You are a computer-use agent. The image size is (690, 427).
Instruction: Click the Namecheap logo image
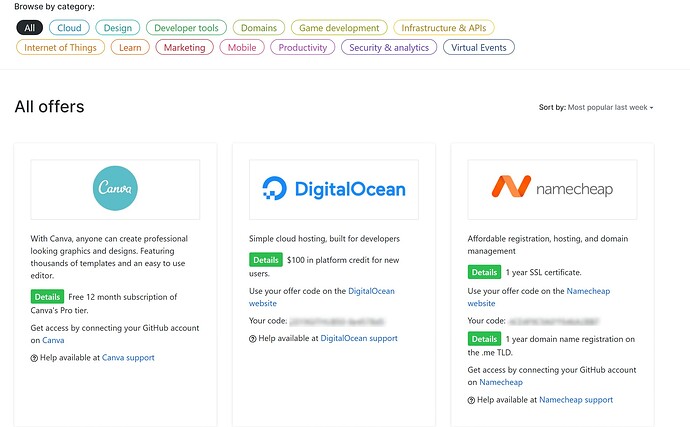tap(552, 189)
